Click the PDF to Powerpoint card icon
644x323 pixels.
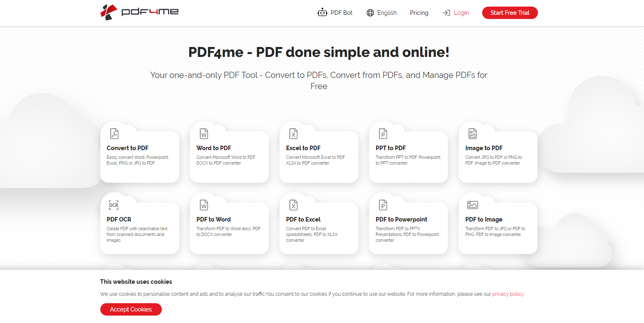(x=383, y=205)
